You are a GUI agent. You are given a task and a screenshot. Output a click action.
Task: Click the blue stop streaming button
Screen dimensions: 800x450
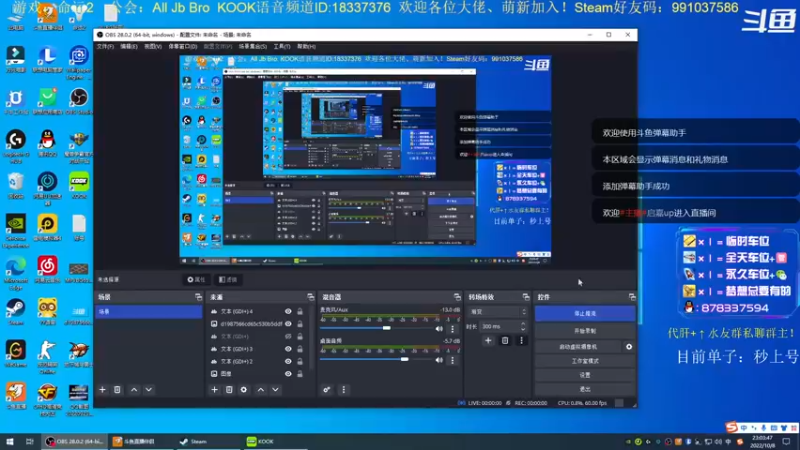click(585, 313)
